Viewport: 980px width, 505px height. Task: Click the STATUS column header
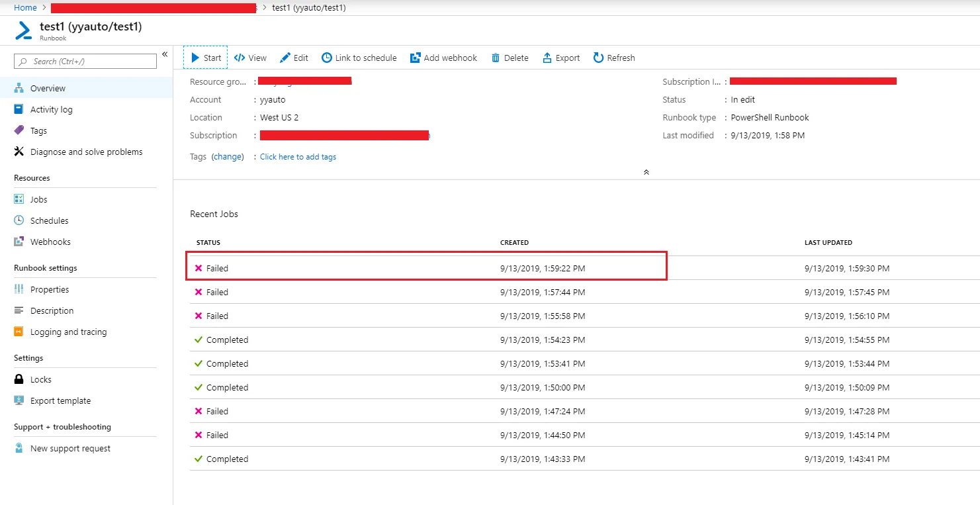[208, 243]
